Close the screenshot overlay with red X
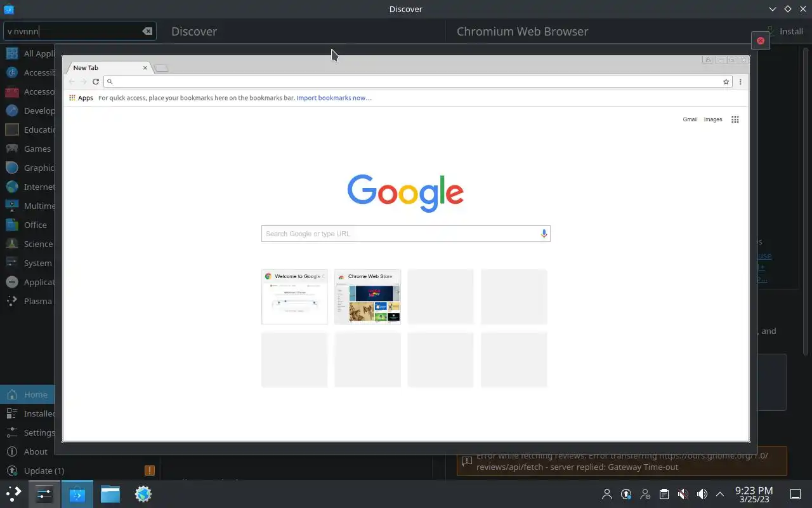This screenshot has width=812, height=508. (760, 41)
